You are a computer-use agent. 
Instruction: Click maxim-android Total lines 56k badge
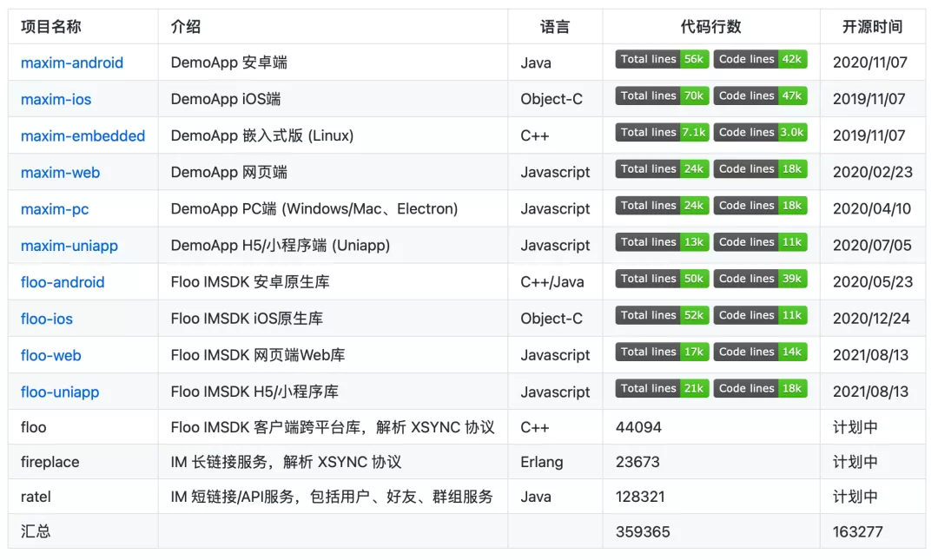(662, 59)
